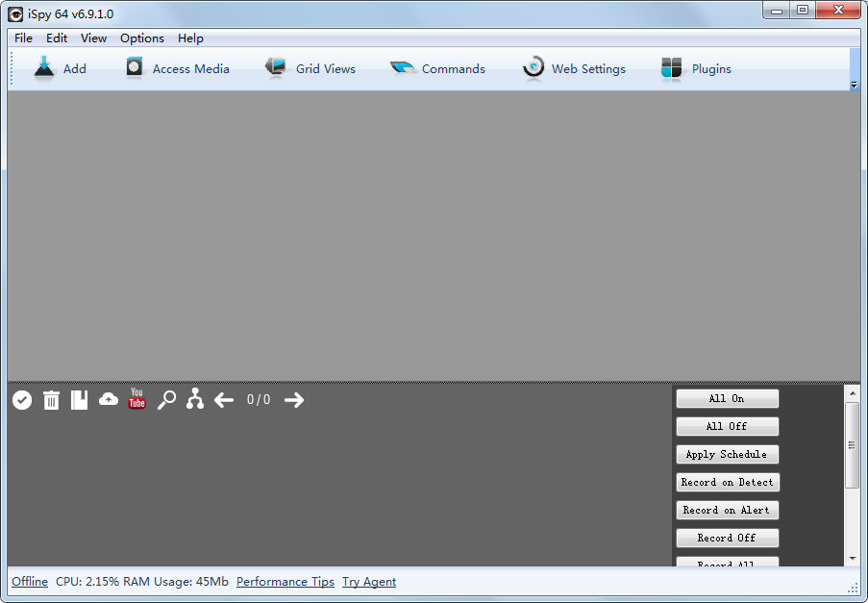Screen dimensions: 868x603
Task: Maximize the iSpy window
Action: [x=802, y=11]
